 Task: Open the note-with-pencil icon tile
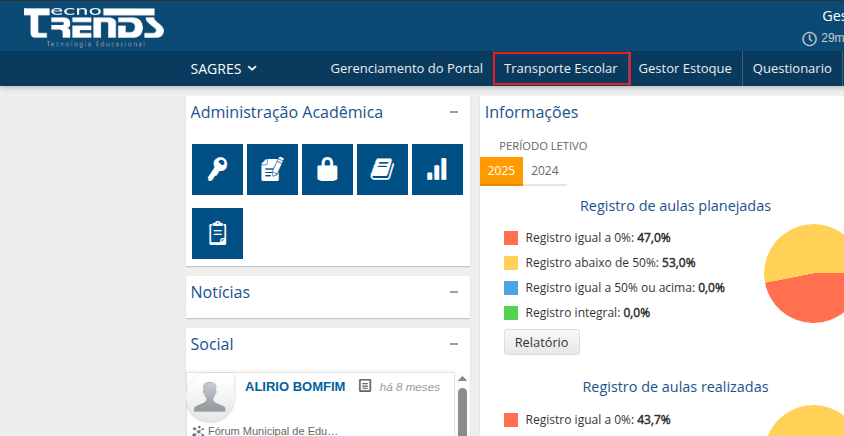click(272, 169)
